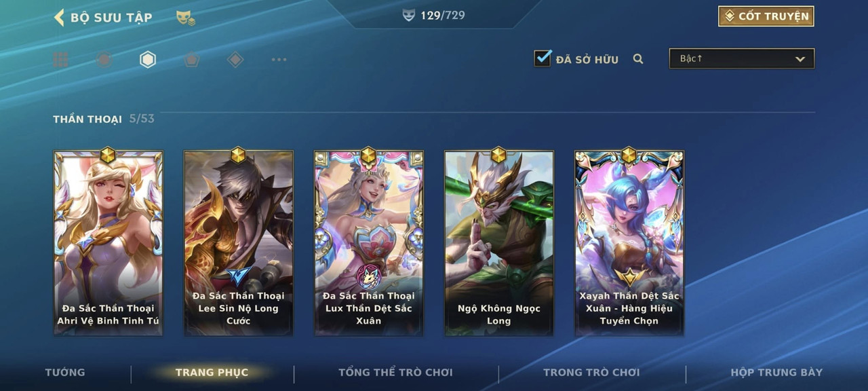Screen dimensions: 868x391
Task: Open the Bậc sort dropdown
Action: pyautogui.click(x=742, y=58)
